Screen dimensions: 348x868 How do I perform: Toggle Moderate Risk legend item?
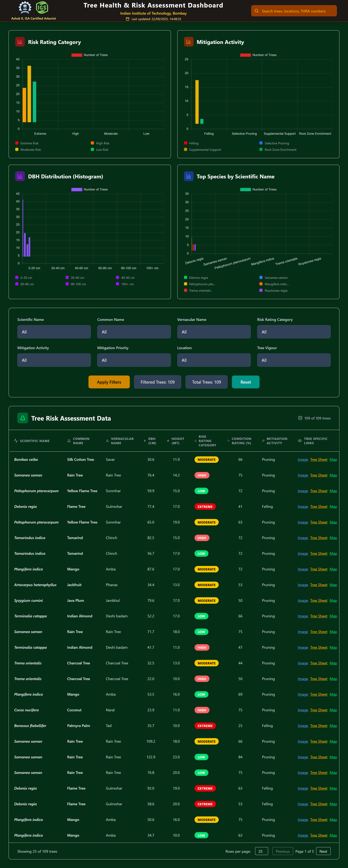coord(28,150)
